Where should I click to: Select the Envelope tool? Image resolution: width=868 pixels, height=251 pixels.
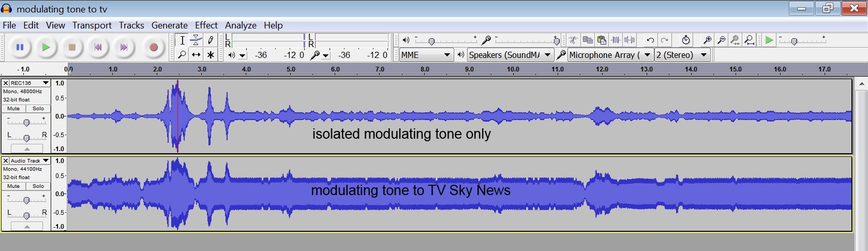click(x=196, y=40)
